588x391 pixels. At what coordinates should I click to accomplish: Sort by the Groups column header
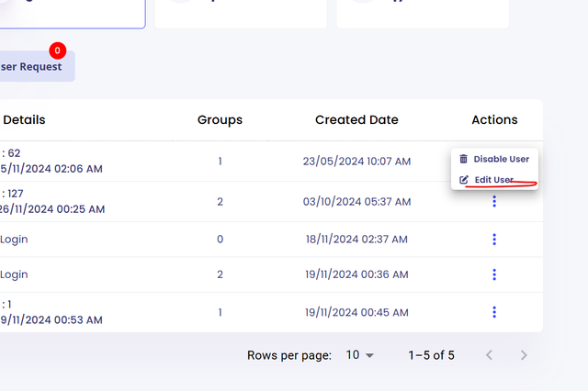click(220, 119)
